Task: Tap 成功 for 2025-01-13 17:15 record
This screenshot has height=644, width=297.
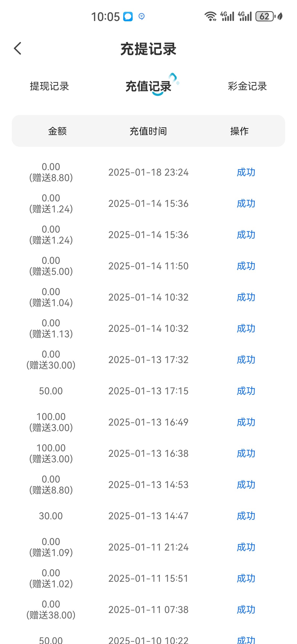Action: (246, 391)
